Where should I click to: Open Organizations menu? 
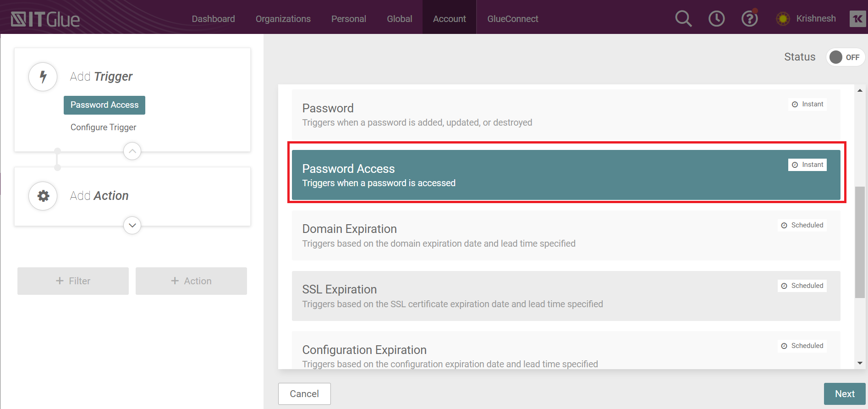coord(283,19)
